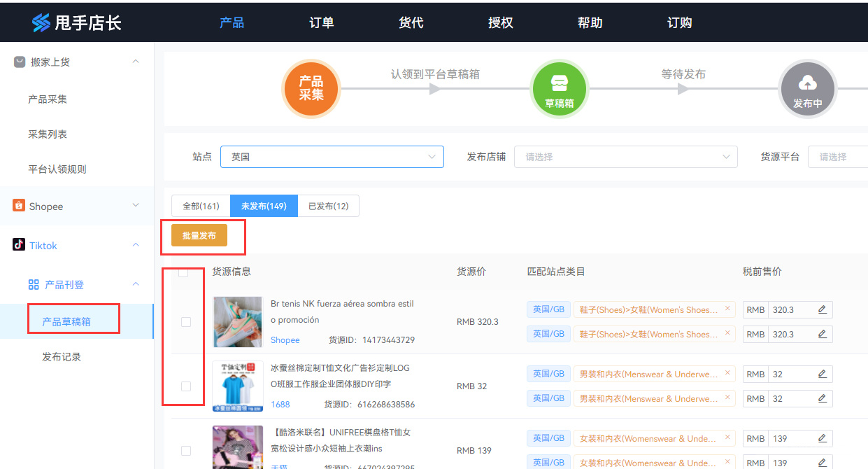Click the 【酷洛米联名】UNIFREE棋盘格T恤女 title

click(x=341, y=440)
